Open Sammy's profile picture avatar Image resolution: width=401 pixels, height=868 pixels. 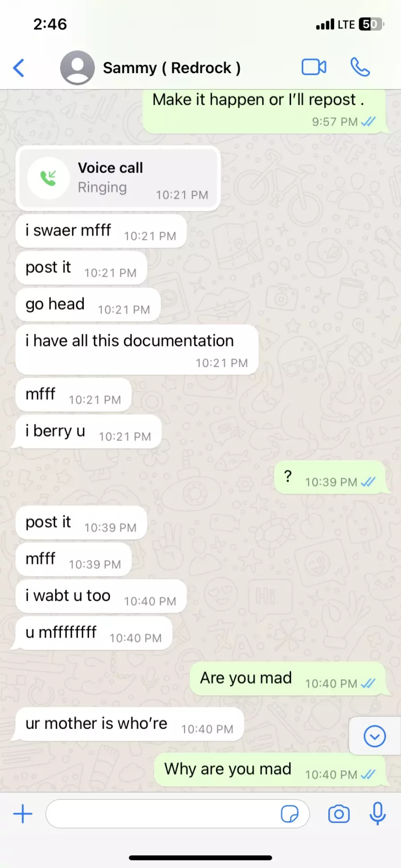78,68
